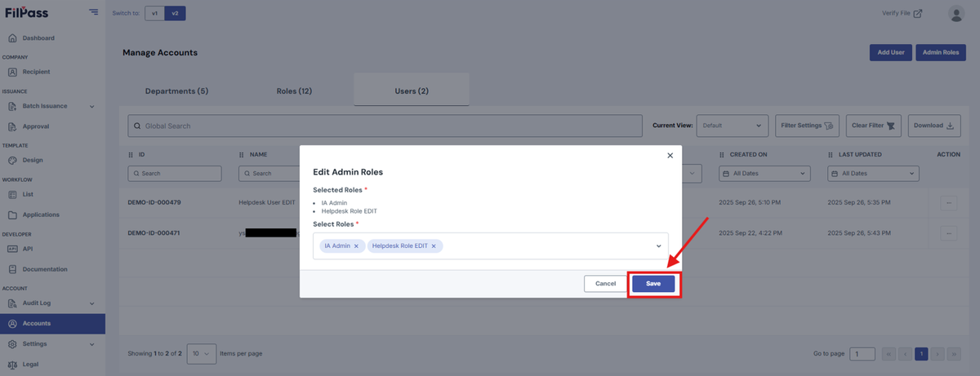Open the Dashboard home icon

(12, 38)
